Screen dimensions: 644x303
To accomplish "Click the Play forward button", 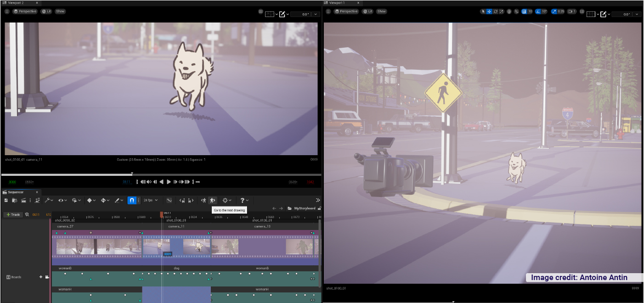I will pos(169,182).
